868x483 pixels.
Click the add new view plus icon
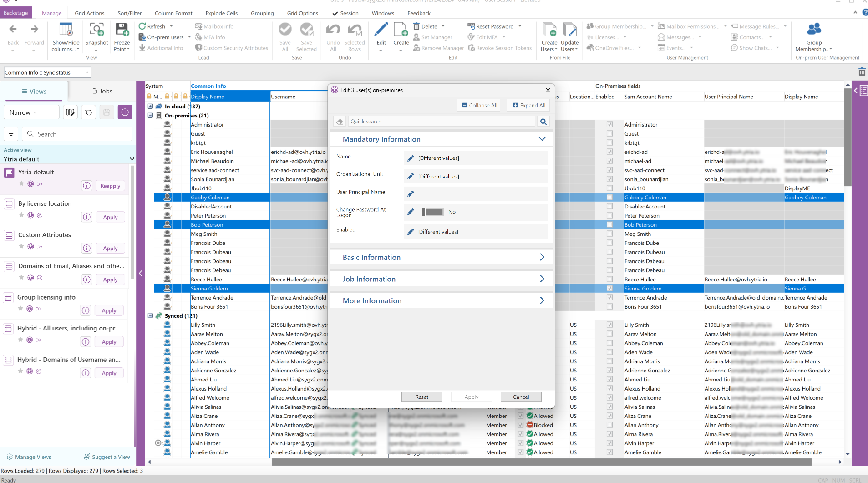[x=125, y=112]
